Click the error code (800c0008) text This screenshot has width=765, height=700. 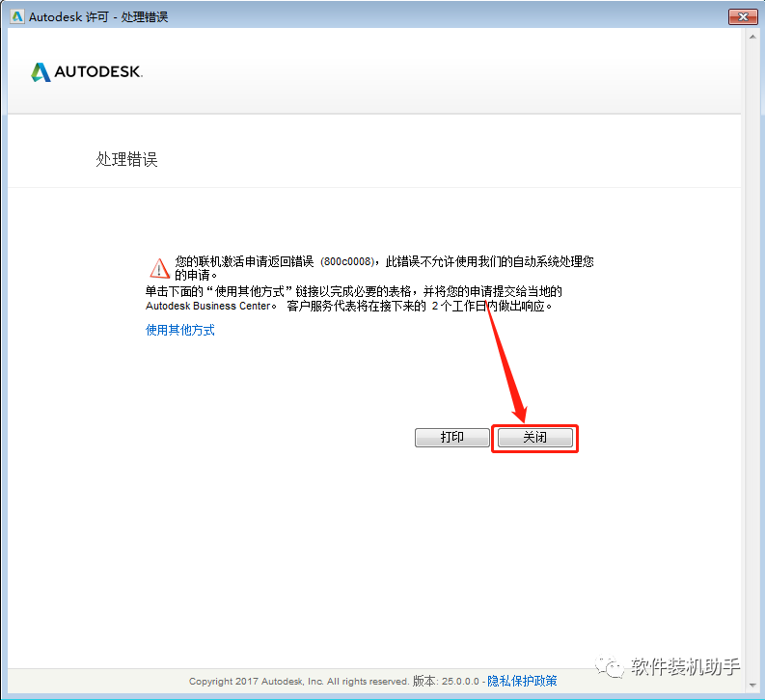(347, 261)
